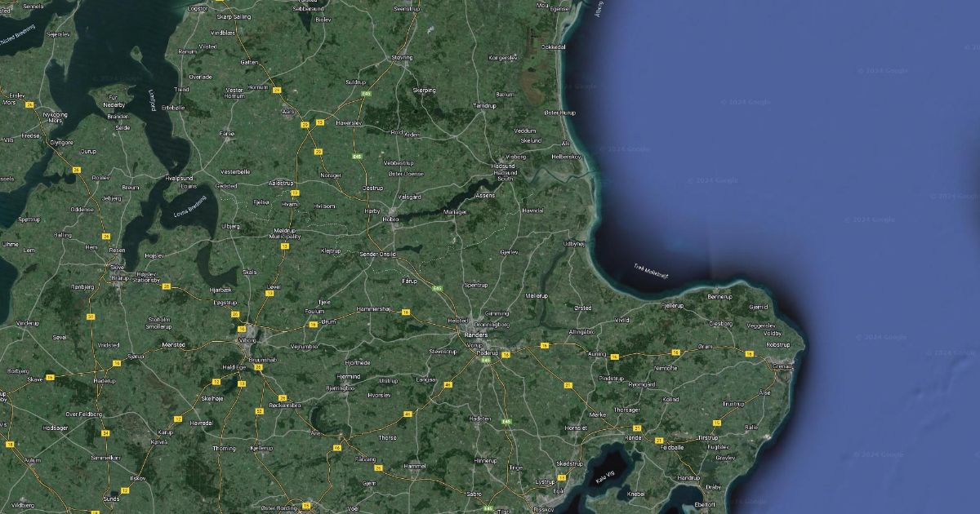Select the Bjerringbro label

(x=341, y=388)
